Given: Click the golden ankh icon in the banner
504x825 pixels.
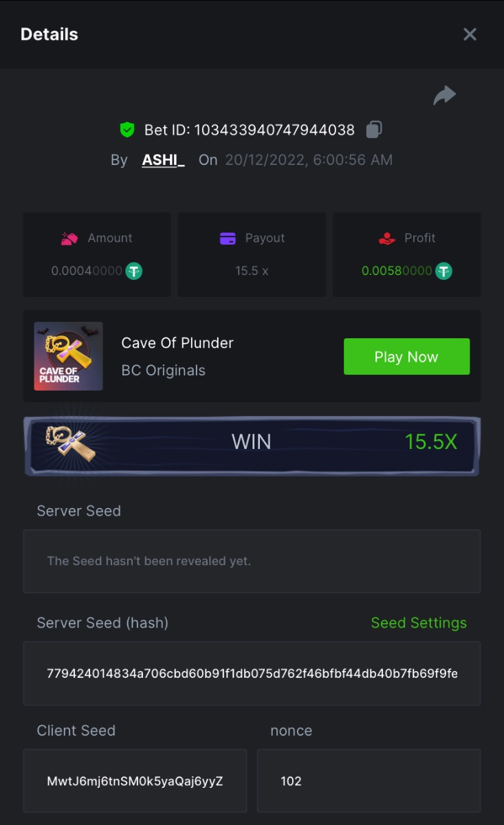Looking at the screenshot, I should tap(70, 443).
